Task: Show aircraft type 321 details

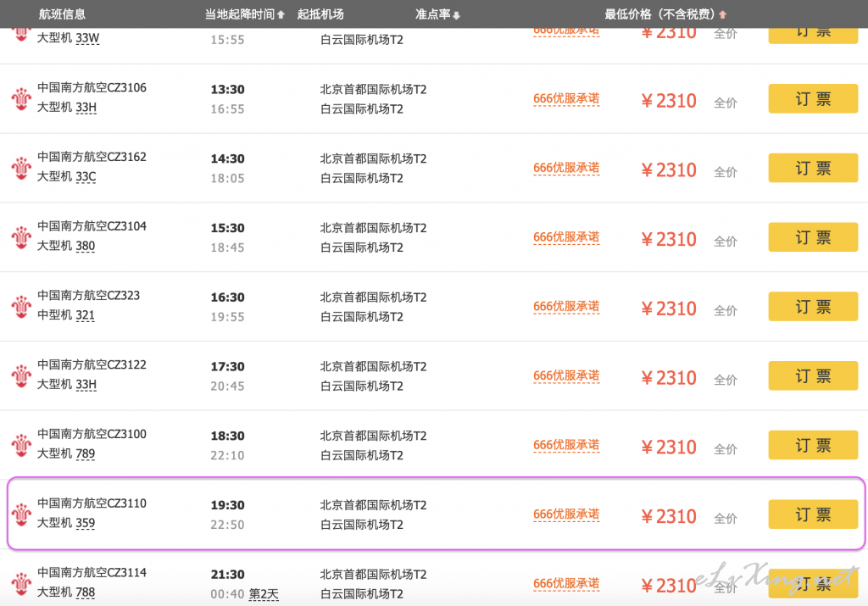Action: pyautogui.click(x=86, y=315)
